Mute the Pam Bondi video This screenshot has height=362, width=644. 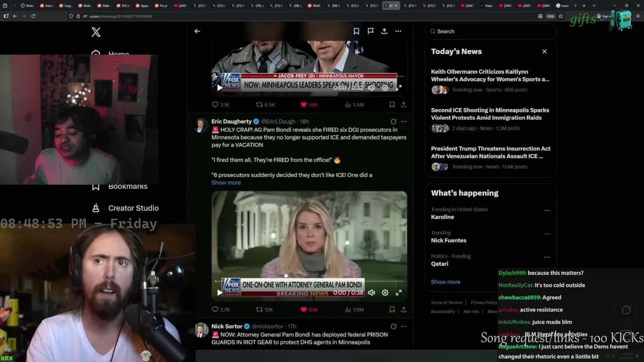click(371, 293)
